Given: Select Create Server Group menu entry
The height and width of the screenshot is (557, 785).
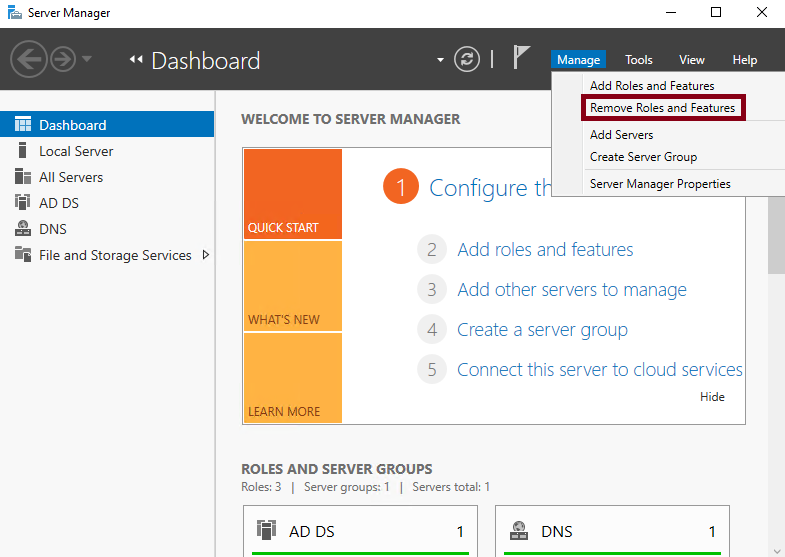Looking at the screenshot, I should 643,157.
